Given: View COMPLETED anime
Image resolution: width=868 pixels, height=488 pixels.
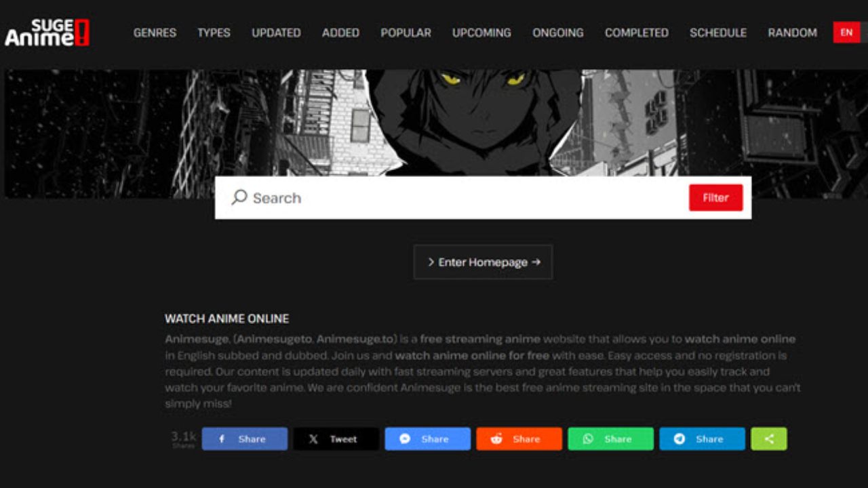Looking at the screenshot, I should pos(637,33).
